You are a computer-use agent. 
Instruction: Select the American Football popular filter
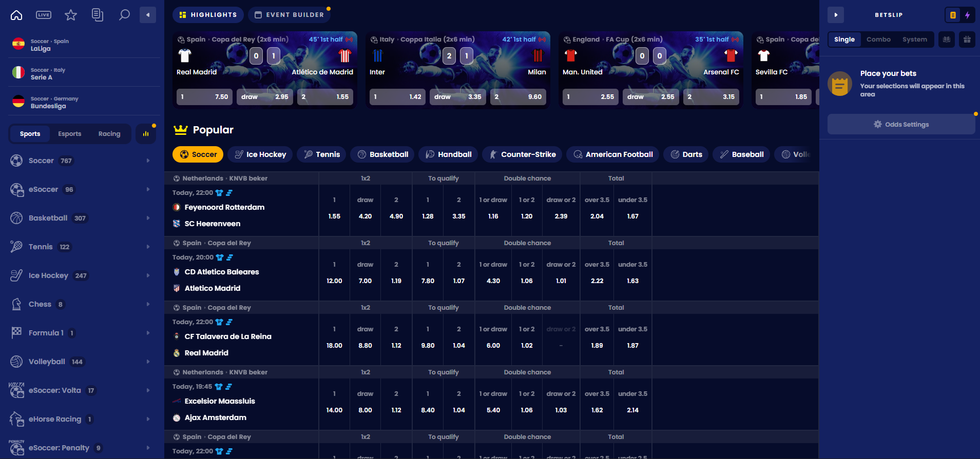(x=613, y=154)
